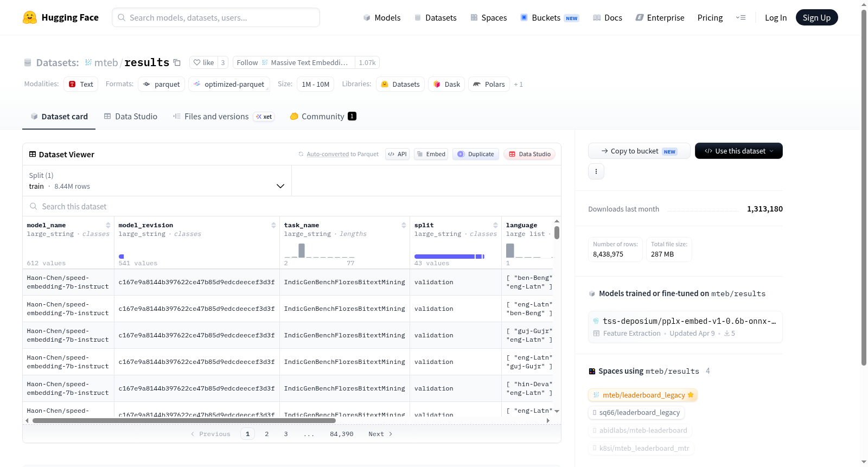Viewport: 868px width, 467px height.
Task: Focus the Search this dataset field
Action: coord(292,206)
